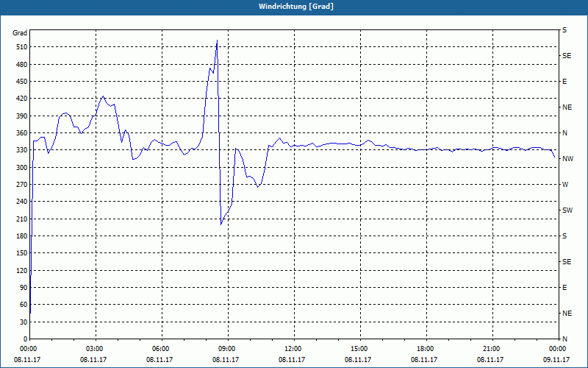The width and height of the screenshot is (588, 368).
Task: Click the 08.11.17 date under 21:00
Action: pos(490,359)
